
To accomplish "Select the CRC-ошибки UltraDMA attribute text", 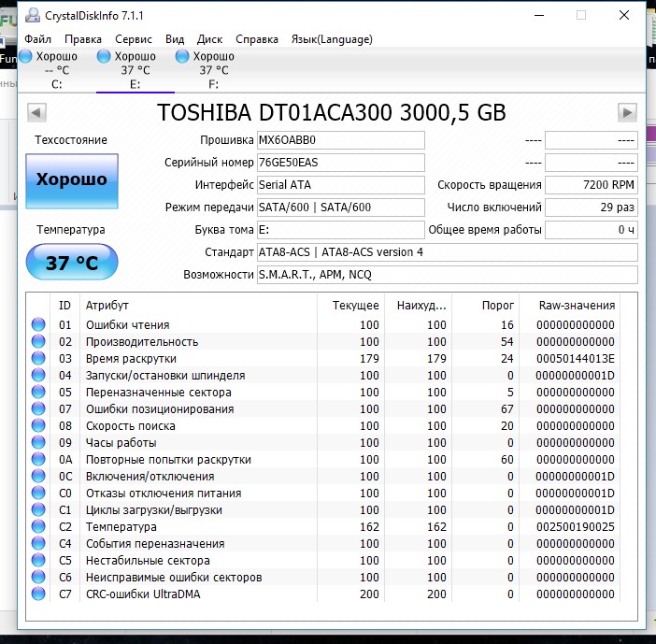I will coord(143,594).
